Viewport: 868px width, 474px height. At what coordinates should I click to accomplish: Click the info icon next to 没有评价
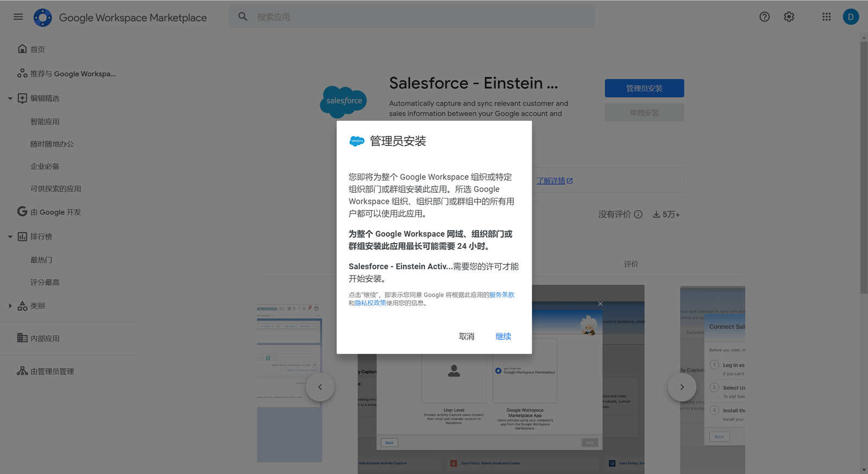pos(639,214)
